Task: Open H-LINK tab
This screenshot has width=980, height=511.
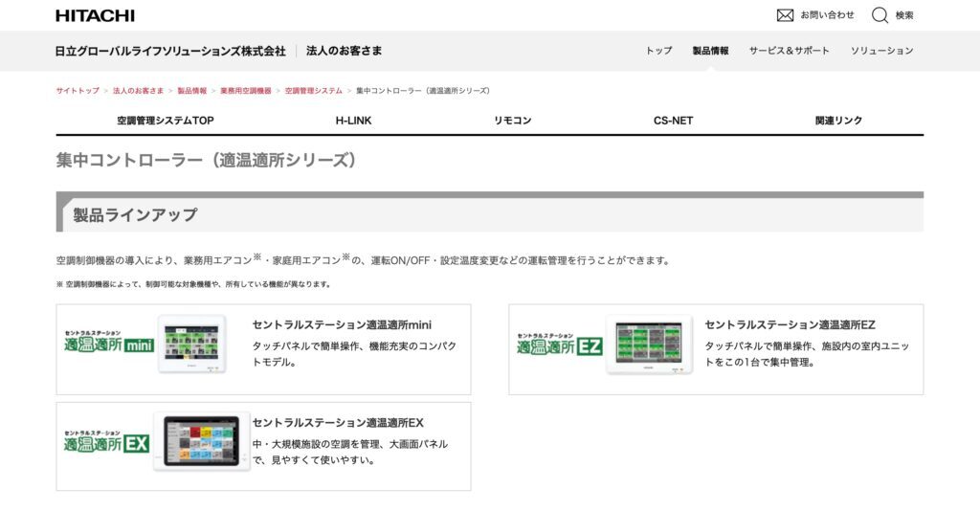Action: 354,121
